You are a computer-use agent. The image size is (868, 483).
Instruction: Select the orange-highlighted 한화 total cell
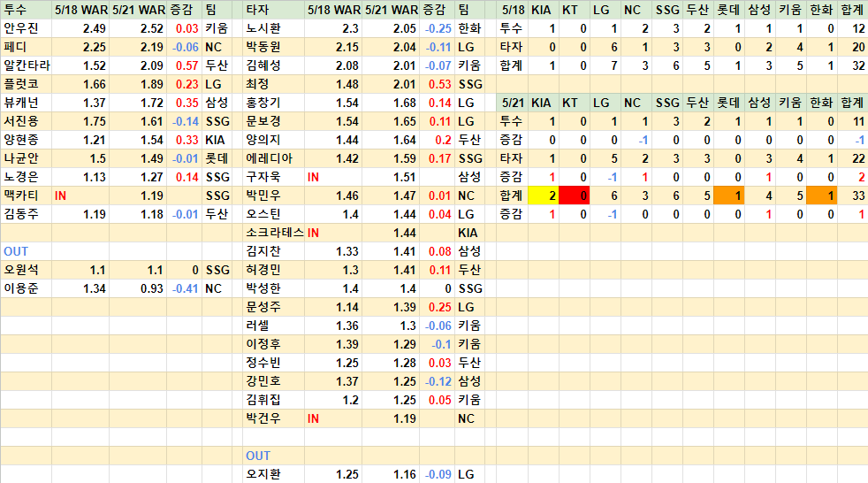point(821,195)
